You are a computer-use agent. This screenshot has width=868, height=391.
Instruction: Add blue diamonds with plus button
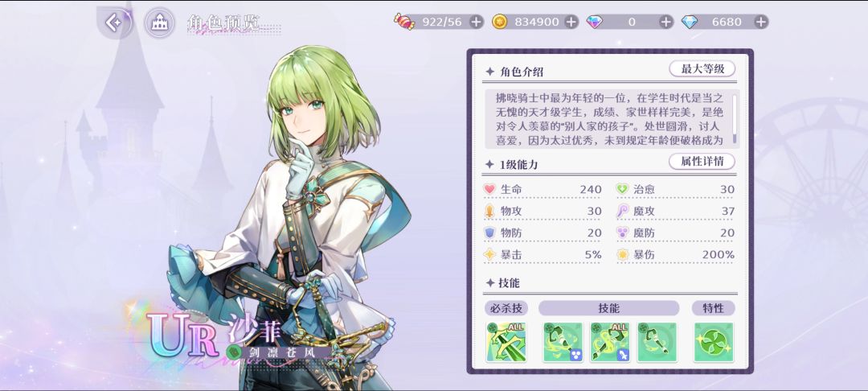[762, 22]
